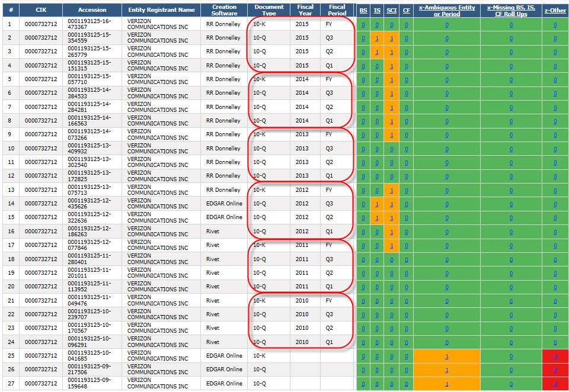This screenshot has height=392, width=569.
Task: Open the SCI value 1 in row 17
Action: pyautogui.click(x=392, y=246)
